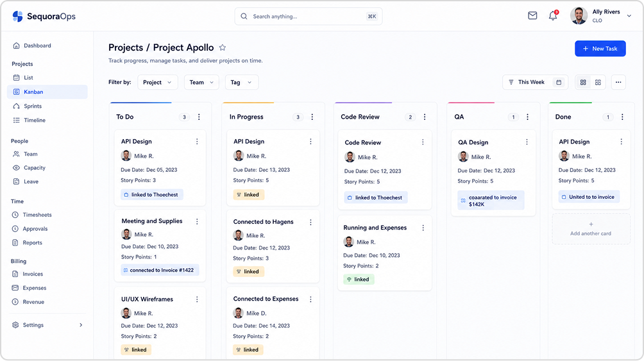The height and width of the screenshot is (361, 644).
Task: Click Add another card in Done
Action: (591, 229)
